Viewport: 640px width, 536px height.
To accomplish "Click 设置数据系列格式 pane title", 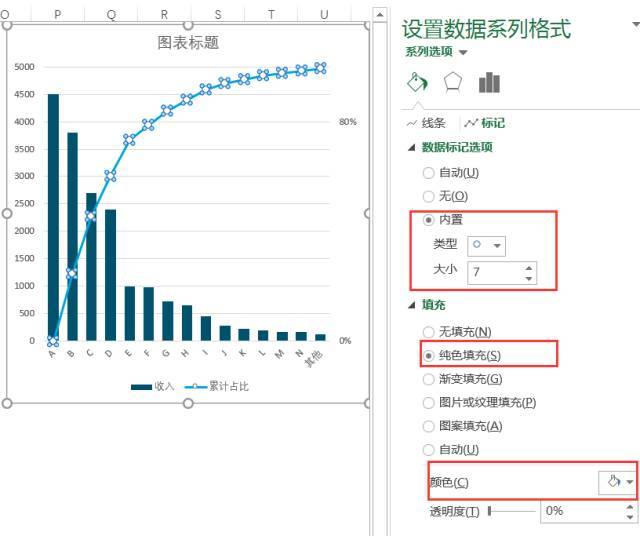I will point(486,29).
